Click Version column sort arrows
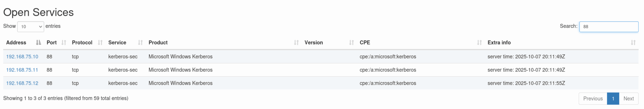Viewport: 644px width, 109px height. click(x=351, y=43)
